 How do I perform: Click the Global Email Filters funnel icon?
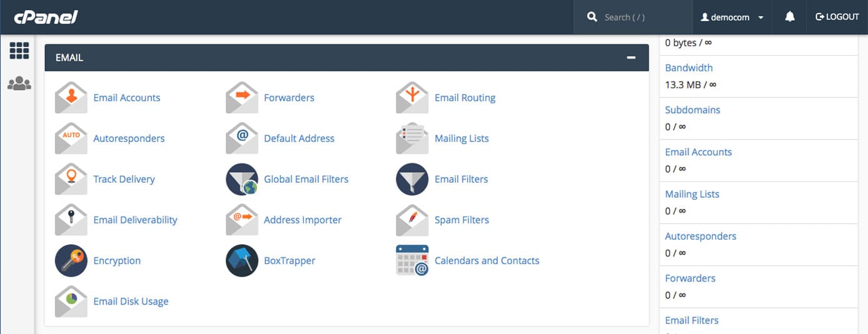pos(241,179)
